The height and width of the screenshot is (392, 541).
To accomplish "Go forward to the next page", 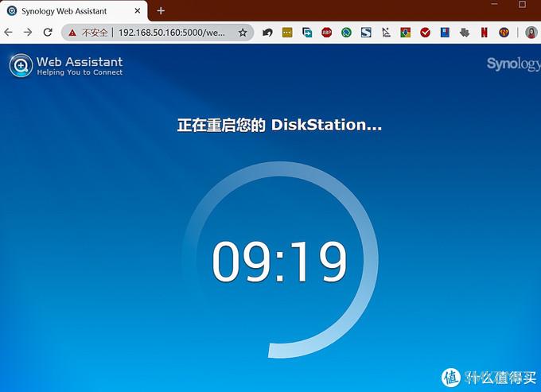I will click(28, 33).
